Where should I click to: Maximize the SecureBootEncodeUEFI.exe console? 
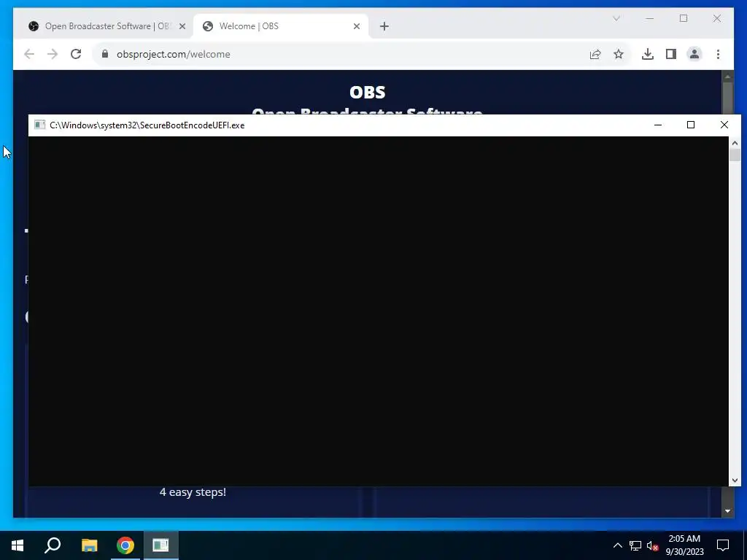[x=691, y=125]
